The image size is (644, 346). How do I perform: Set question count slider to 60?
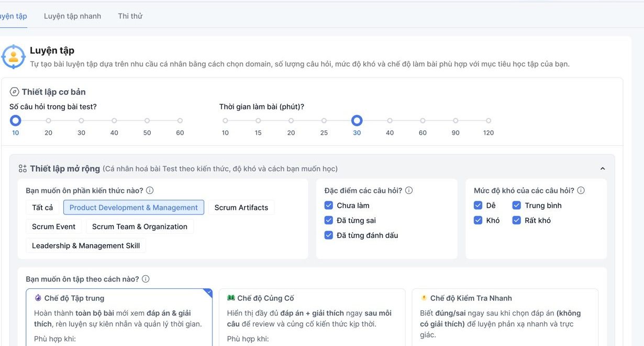tap(180, 121)
